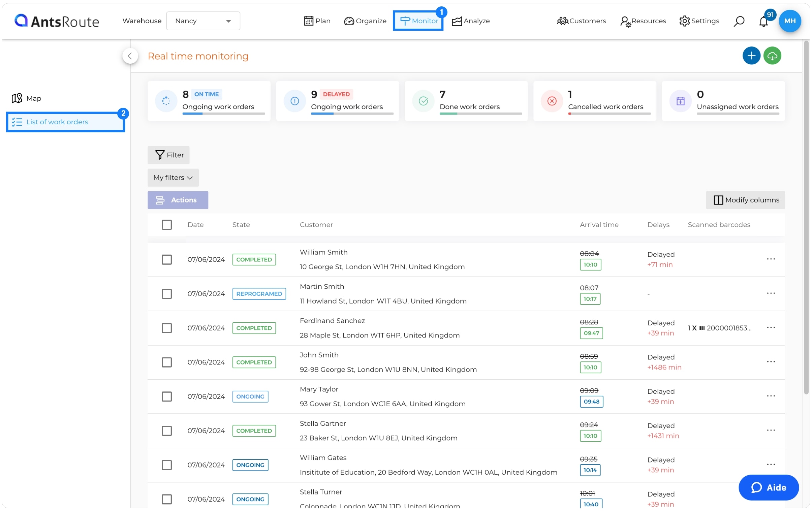
Task: Click the cancelled work orders X icon
Action: point(552,101)
